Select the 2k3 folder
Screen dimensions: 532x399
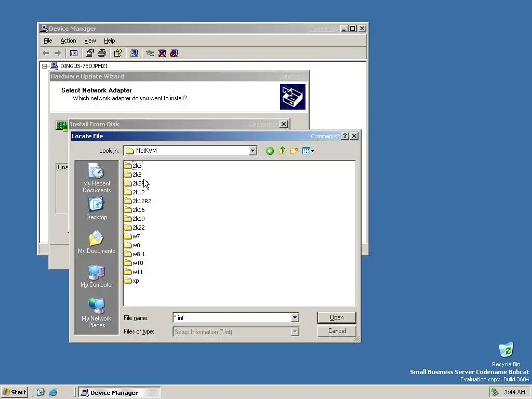click(134, 166)
